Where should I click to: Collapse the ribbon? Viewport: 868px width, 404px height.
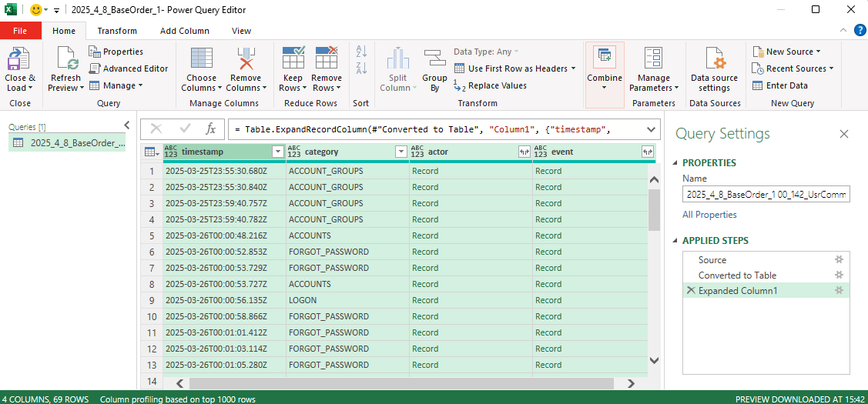843,31
